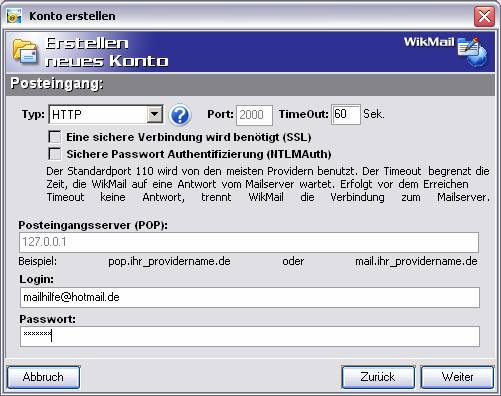The image size is (501, 396).
Task: Click the 'Passwort:' label
Action: click(47, 319)
